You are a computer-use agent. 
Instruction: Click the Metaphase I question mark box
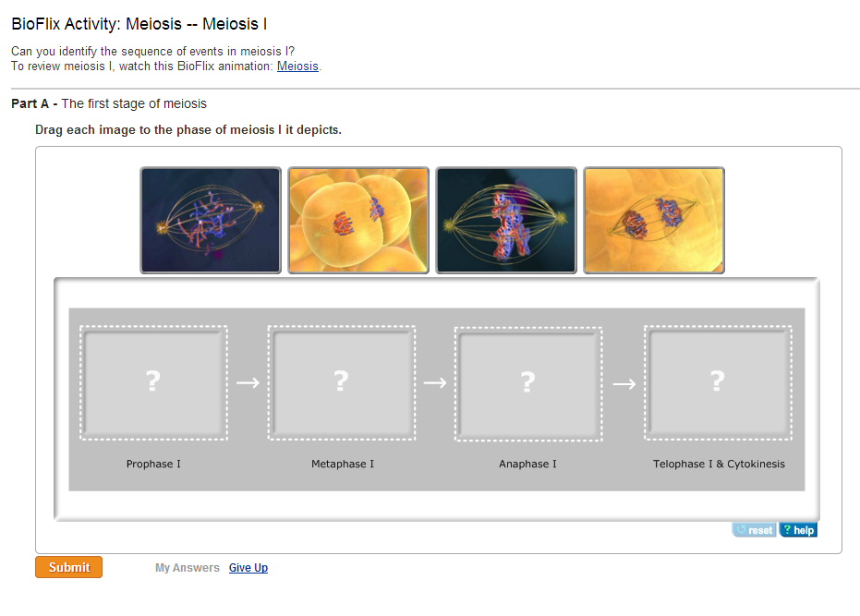(x=341, y=382)
